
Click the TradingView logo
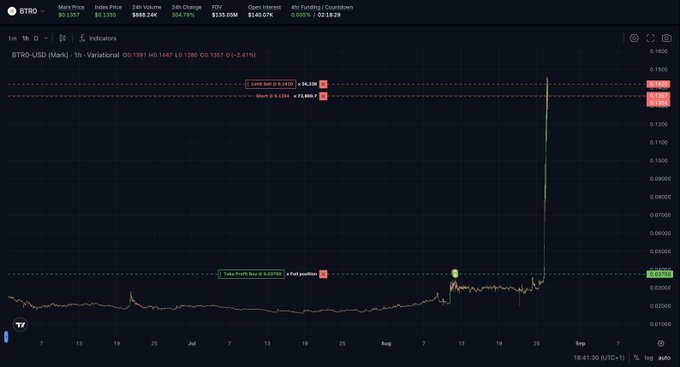click(x=20, y=324)
